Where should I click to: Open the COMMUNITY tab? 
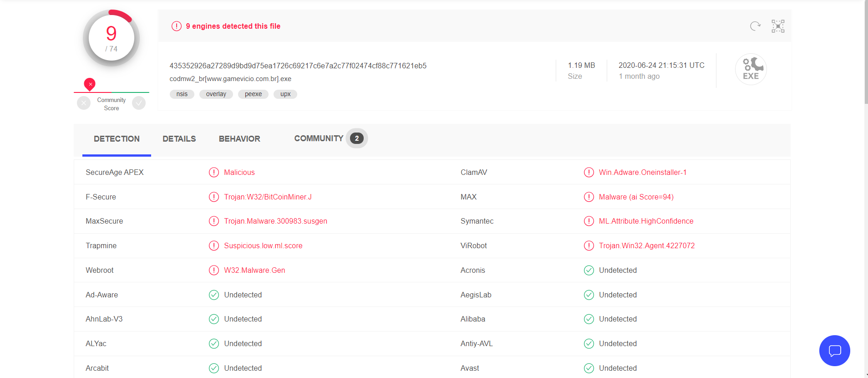point(319,138)
